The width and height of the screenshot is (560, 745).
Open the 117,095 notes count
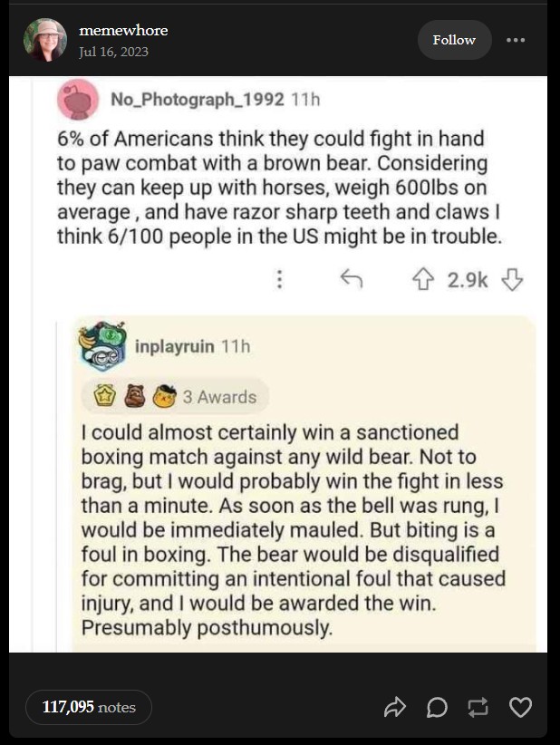[89, 707]
